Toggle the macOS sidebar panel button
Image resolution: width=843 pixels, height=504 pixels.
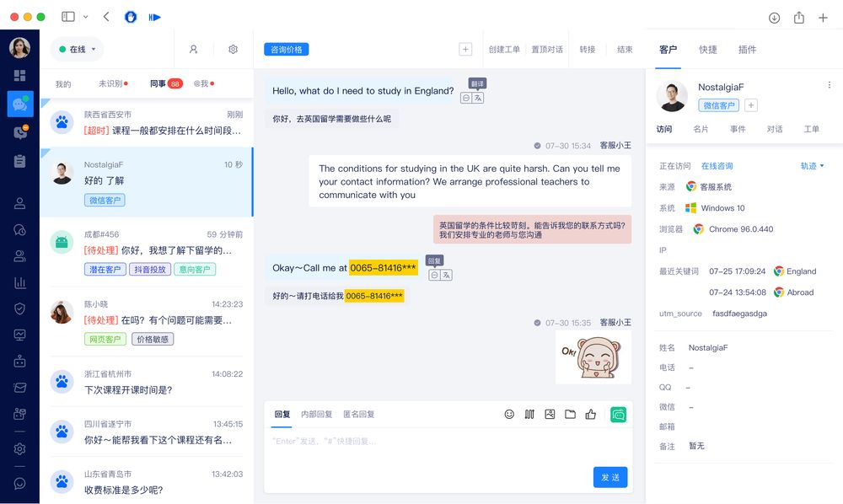pos(68,17)
